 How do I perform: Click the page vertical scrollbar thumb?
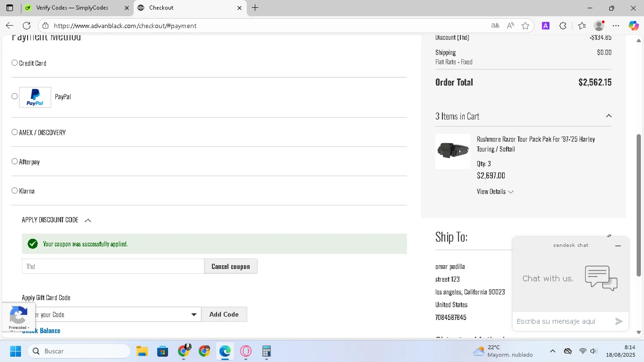coord(638,205)
